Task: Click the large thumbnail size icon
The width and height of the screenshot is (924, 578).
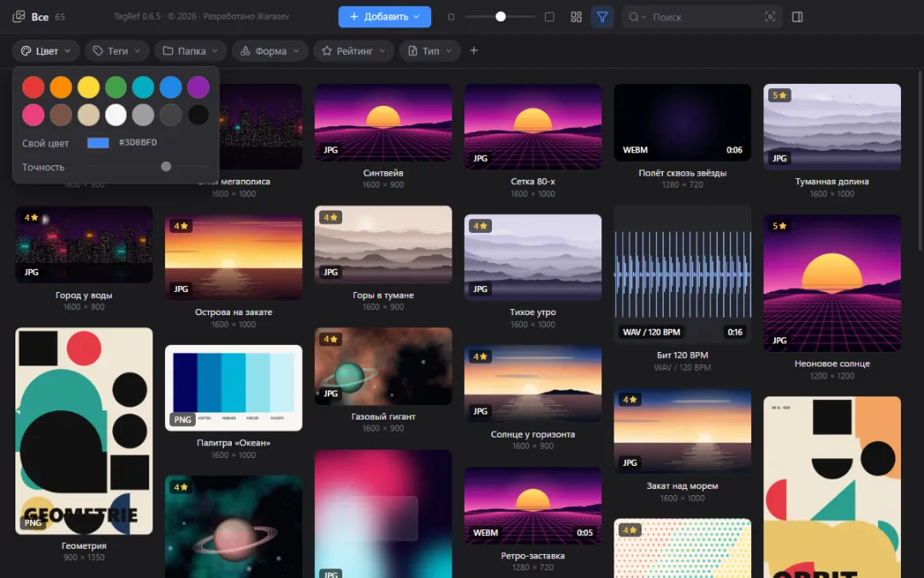Action: point(549,17)
